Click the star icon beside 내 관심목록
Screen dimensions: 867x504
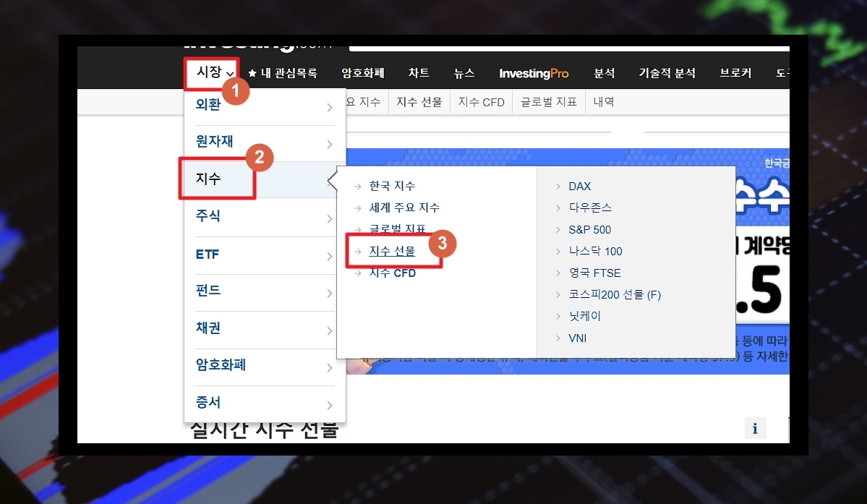252,73
